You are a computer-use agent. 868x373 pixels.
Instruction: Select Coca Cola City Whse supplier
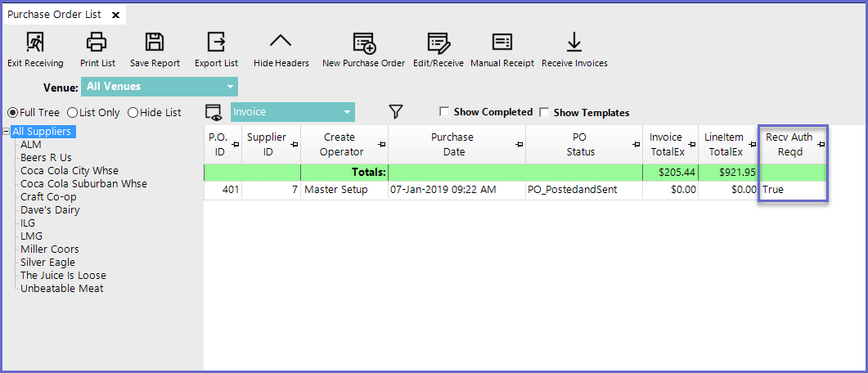69,171
